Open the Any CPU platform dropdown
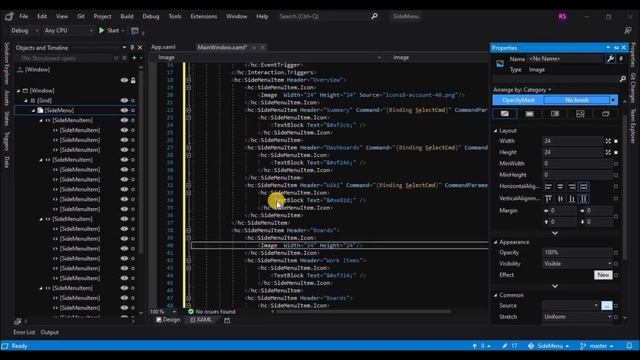The image size is (640, 360). tap(68, 31)
